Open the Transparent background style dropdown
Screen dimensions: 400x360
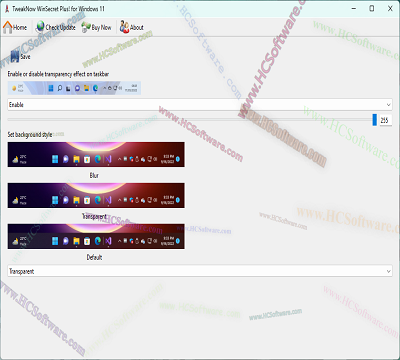pos(200,271)
